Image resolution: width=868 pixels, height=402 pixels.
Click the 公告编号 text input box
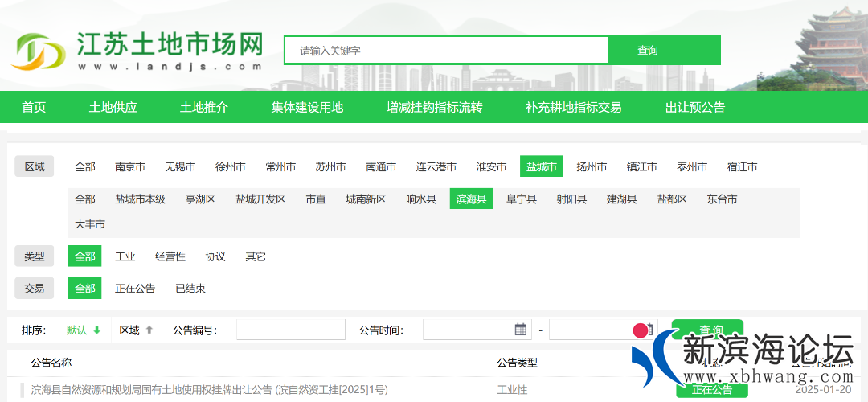click(x=290, y=330)
